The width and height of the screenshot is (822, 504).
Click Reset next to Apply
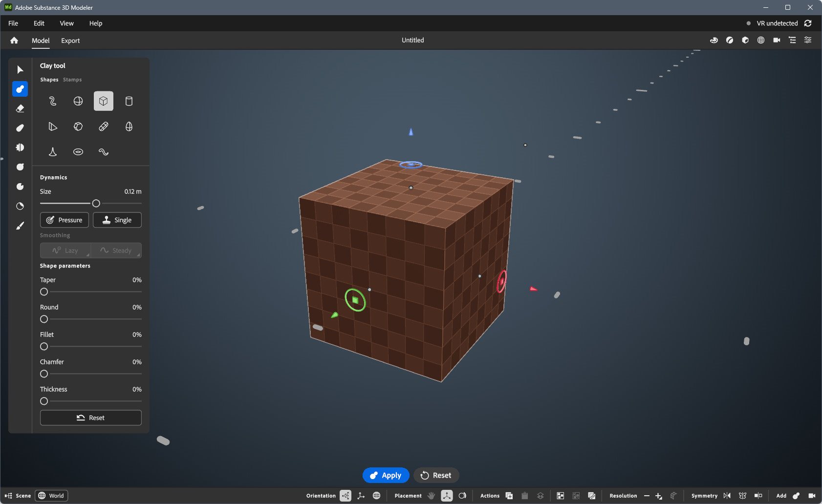(x=436, y=475)
